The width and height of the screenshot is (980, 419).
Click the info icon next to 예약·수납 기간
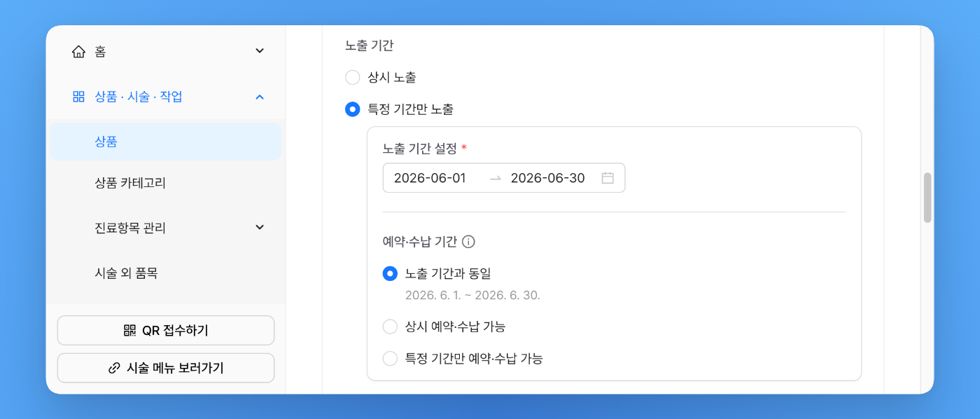coord(469,242)
